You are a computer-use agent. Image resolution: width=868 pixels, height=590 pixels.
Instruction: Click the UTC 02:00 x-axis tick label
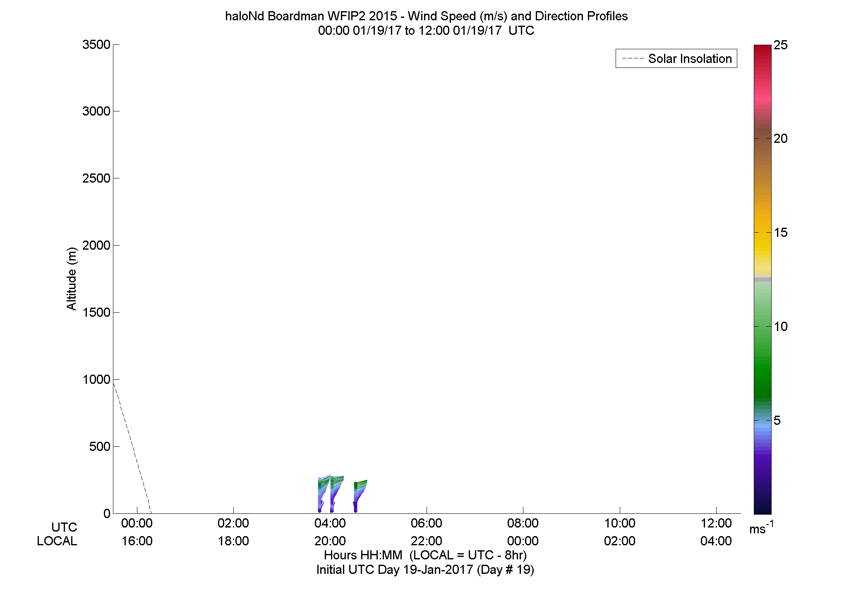[233, 523]
